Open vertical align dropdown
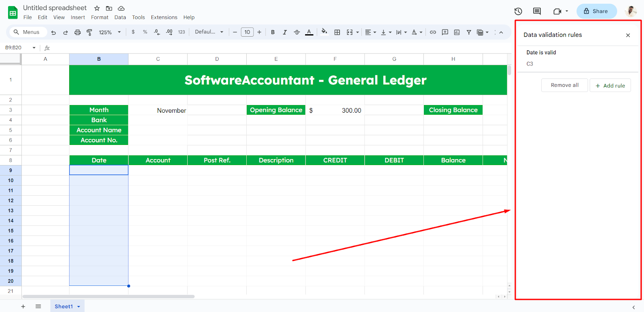644x312 pixels. pos(386,32)
